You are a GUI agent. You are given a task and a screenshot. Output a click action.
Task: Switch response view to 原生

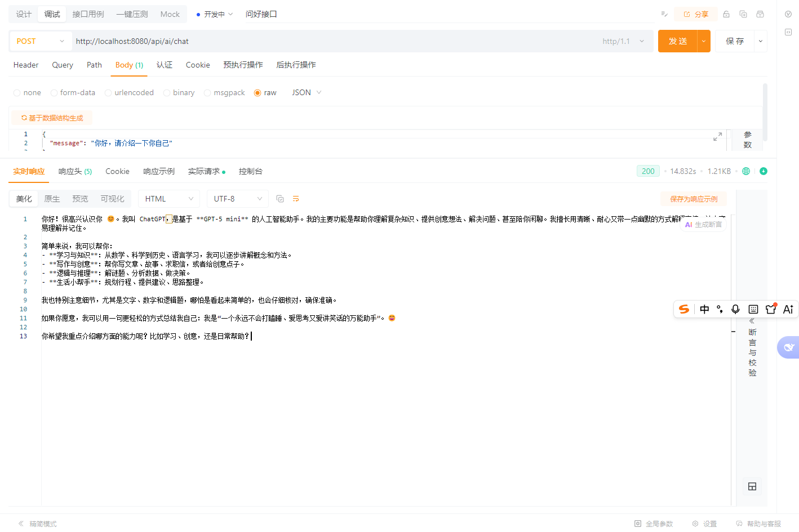(x=52, y=199)
